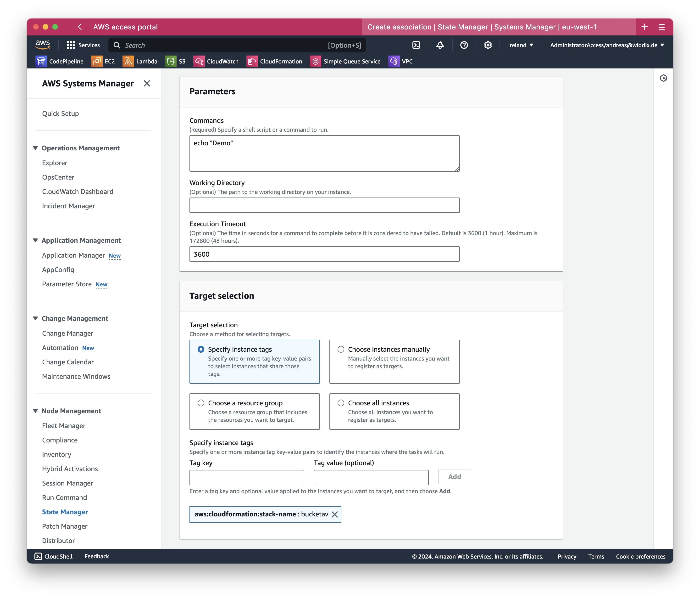
Task: Open the EC2 shortcut icon
Action: [97, 61]
